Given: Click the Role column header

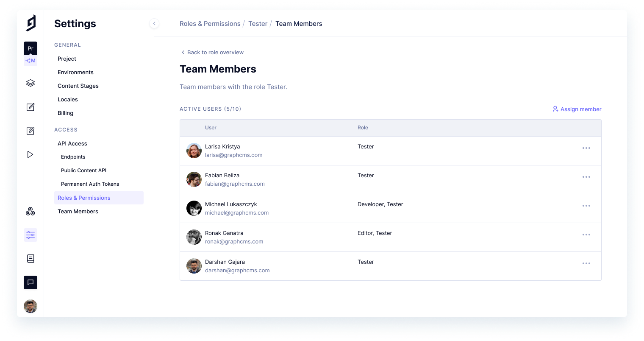Looking at the screenshot, I should click(x=363, y=128).
